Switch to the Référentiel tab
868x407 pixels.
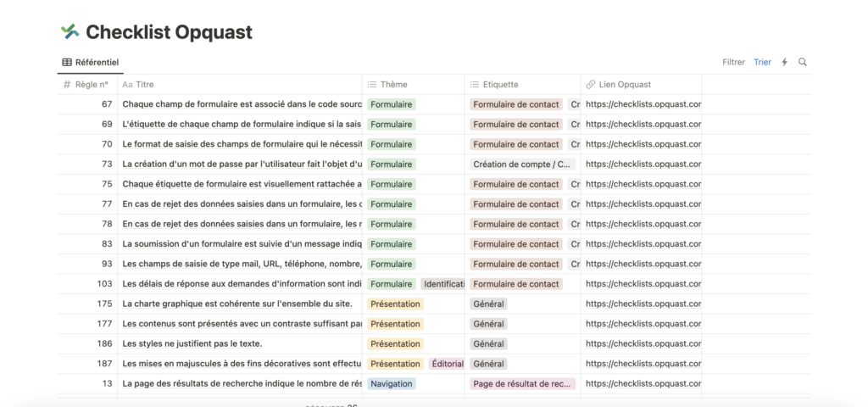coord(90,62)
